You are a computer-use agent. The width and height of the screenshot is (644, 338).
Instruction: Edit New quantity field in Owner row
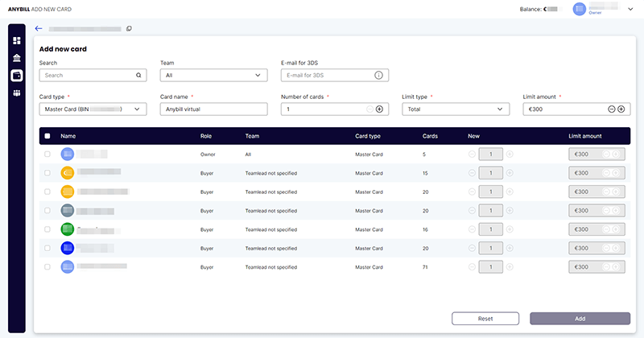pos(491,154)
